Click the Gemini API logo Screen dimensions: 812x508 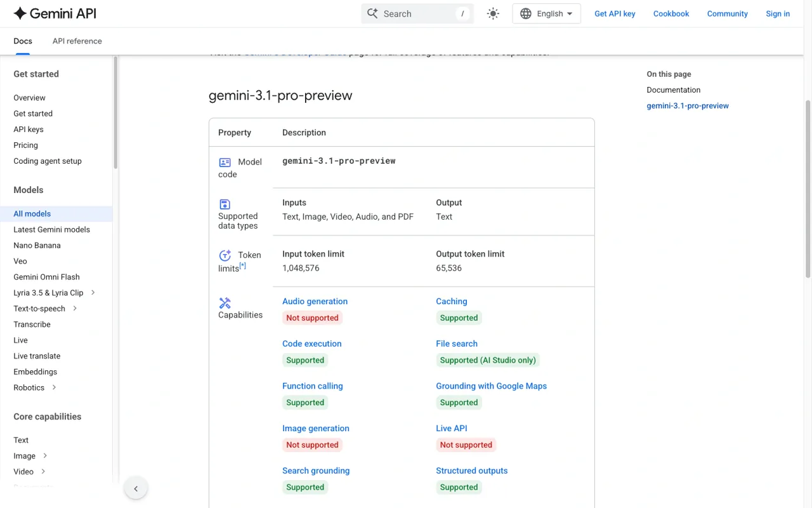click(x=55, y=13)
